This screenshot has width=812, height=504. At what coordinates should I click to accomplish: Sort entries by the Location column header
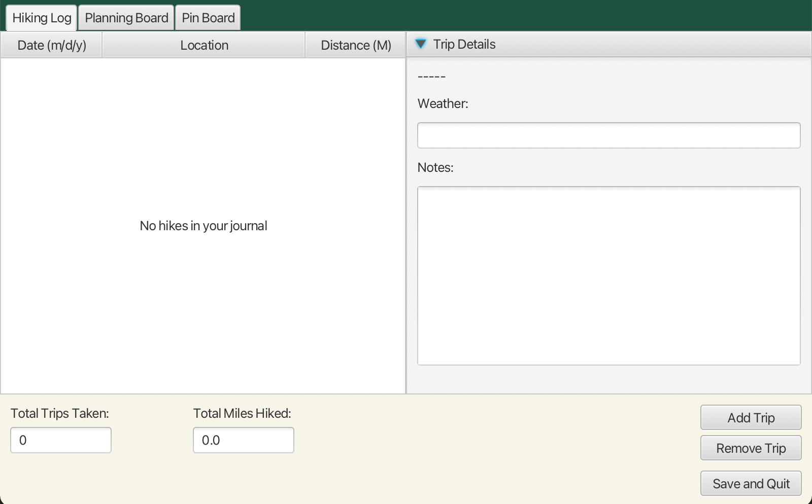204,45
